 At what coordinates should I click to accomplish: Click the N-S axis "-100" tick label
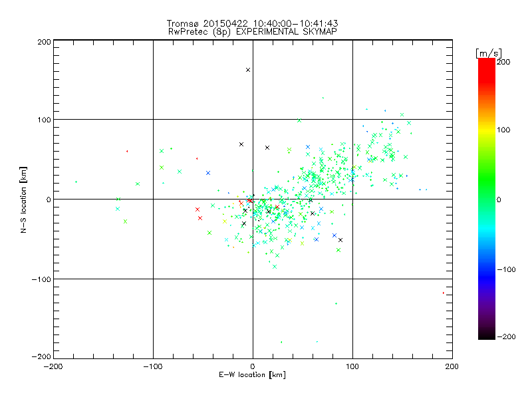(x=41, y=279)
